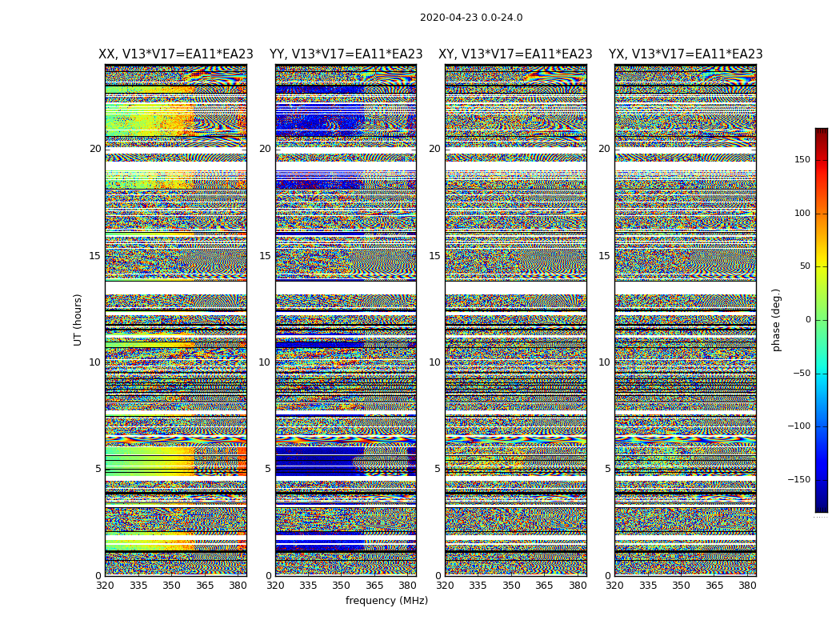Click the '10' UT tick beside YX panel
The height and width of the screenshot is (640, 840).
tap(605, 362)
